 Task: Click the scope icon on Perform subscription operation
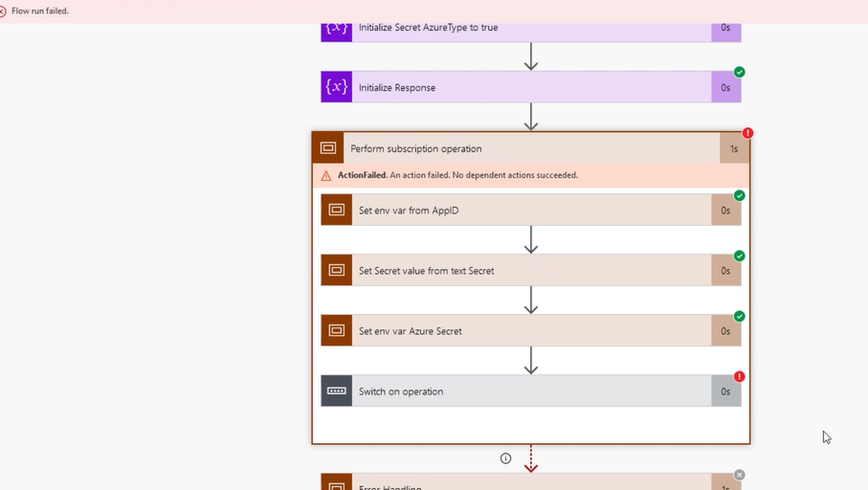(328, 148)
